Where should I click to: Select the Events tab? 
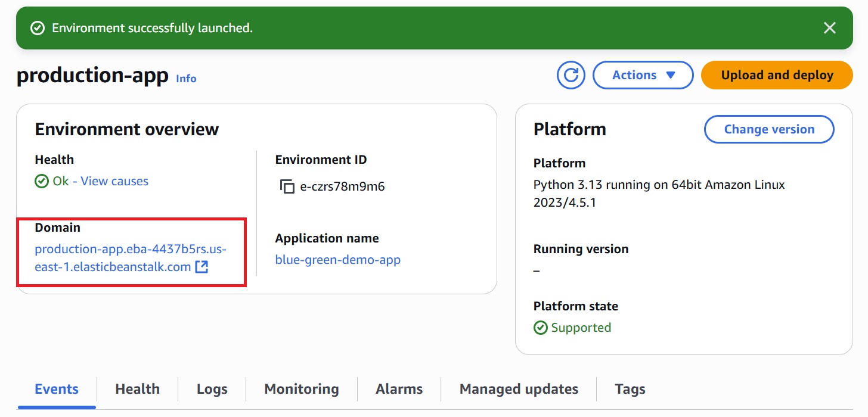point(57,389)
